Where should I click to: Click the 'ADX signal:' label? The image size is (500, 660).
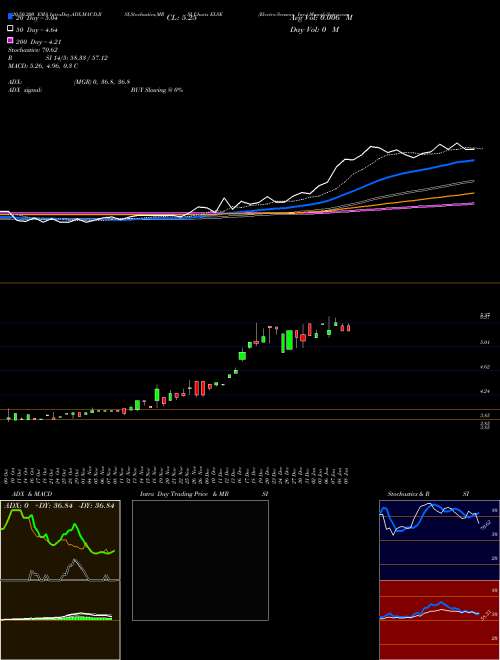click(x=25, y=90)
